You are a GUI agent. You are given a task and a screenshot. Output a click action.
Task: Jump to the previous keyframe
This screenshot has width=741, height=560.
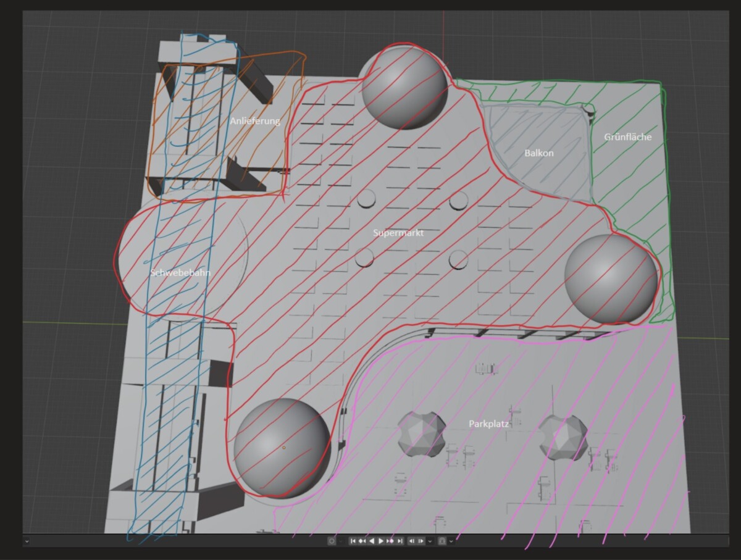tap(362, 541)
